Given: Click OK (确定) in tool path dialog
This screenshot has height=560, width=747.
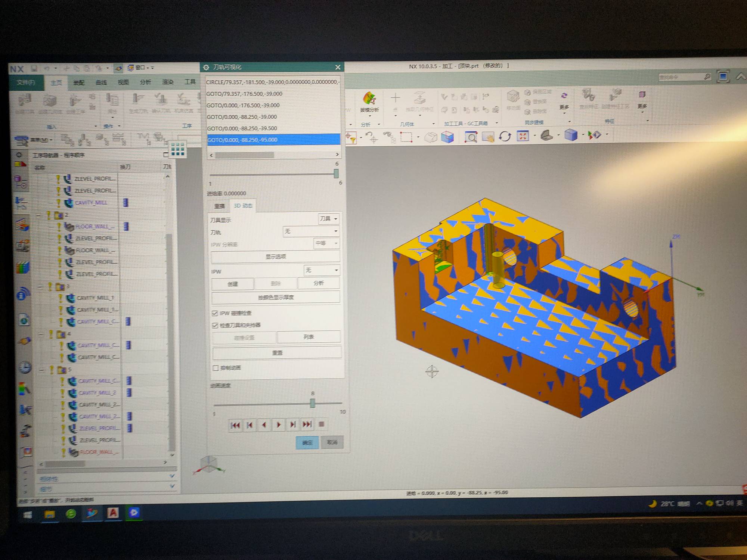Looking at the screenshot, I should (307, 443).
